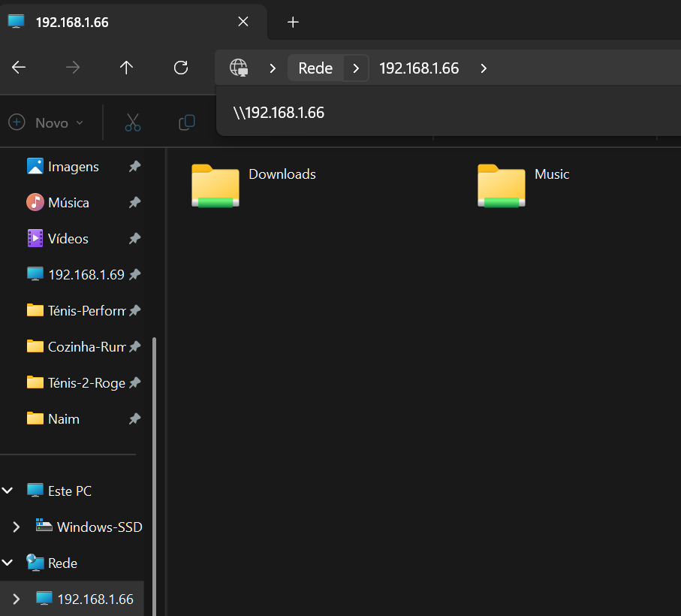The height and width of the screenshot is (616, 681).
Task: Click the Up directory arrow
Action: click(x=126, y=68)
